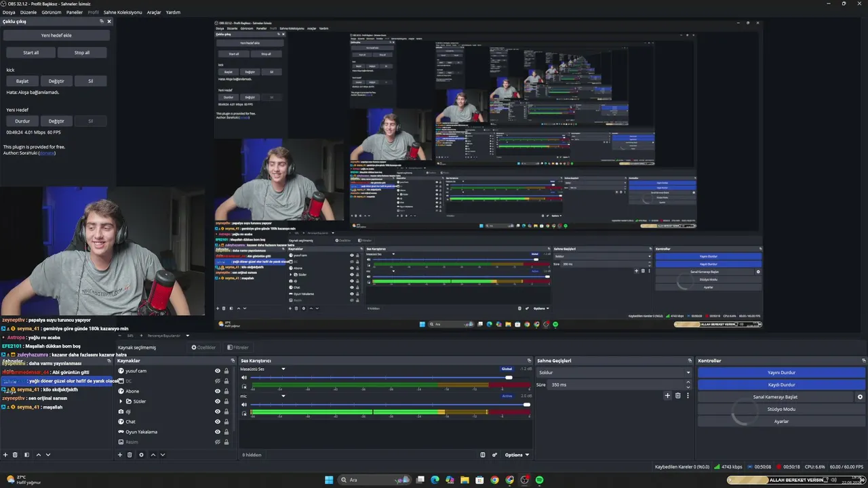
Task: Move scene down in Sahneler panel
Action: (48, 455)
